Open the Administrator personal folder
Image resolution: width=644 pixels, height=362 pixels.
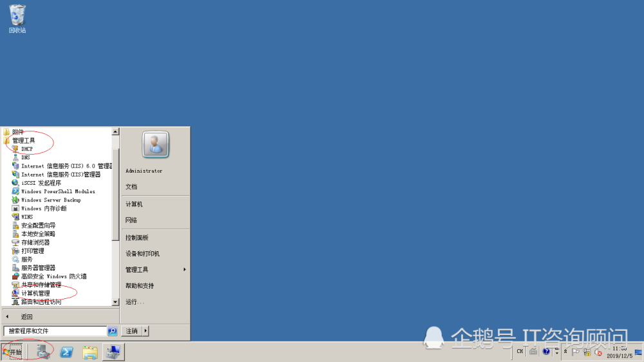(x=144, y=171)
